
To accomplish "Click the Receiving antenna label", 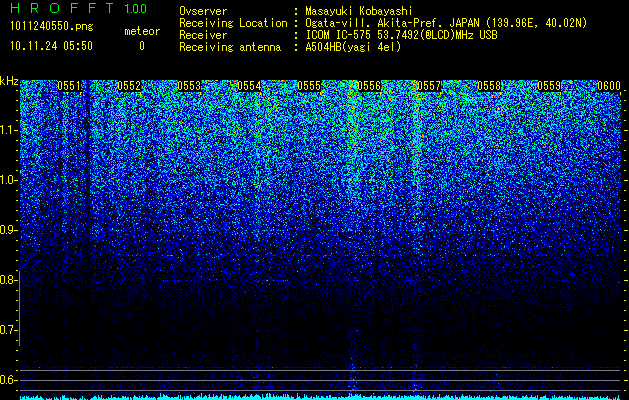I will (x=230, y=47).
